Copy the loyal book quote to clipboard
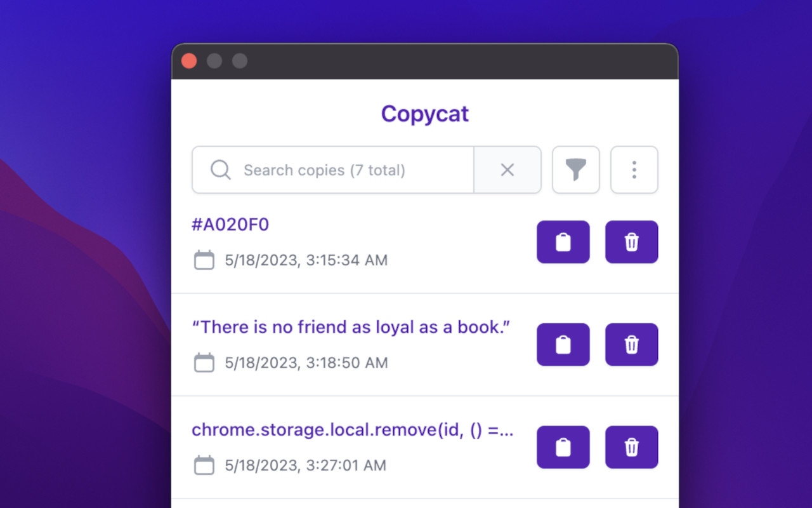The height and width of the screenshot is (508, 812). (x=563, y=345)
